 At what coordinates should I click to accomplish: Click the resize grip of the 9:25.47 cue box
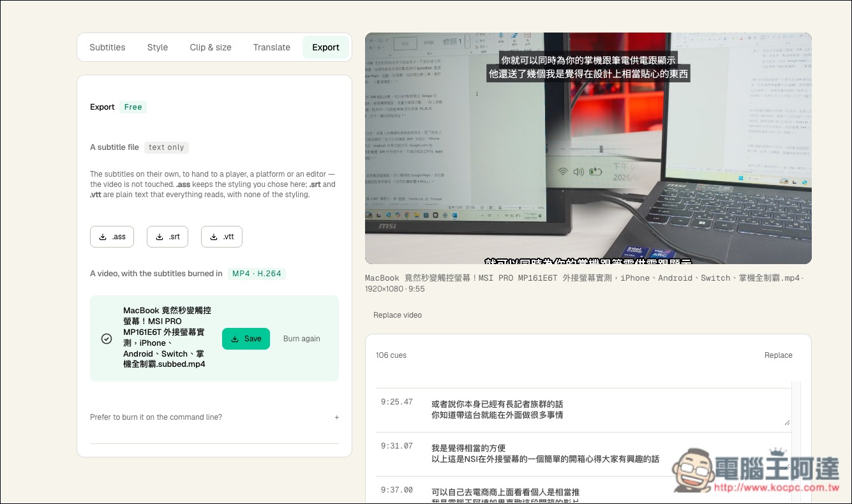(787, 422)
